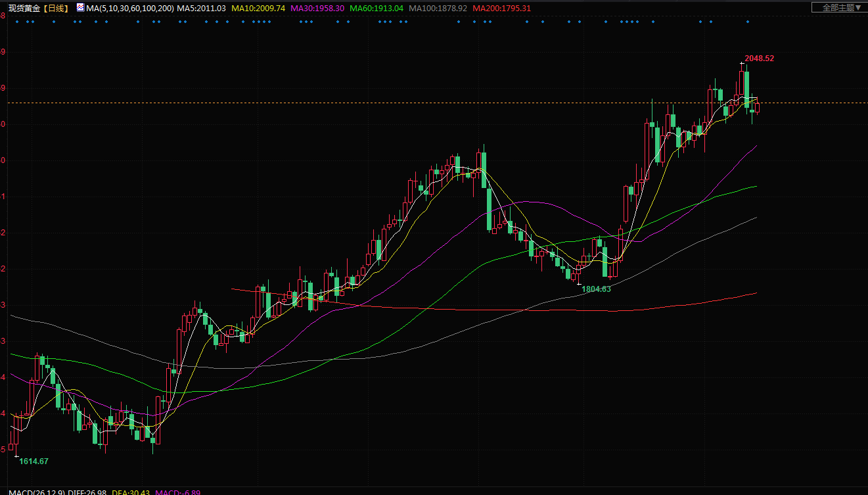Click the orange dashed current-price line

click(x=394, y=103)
